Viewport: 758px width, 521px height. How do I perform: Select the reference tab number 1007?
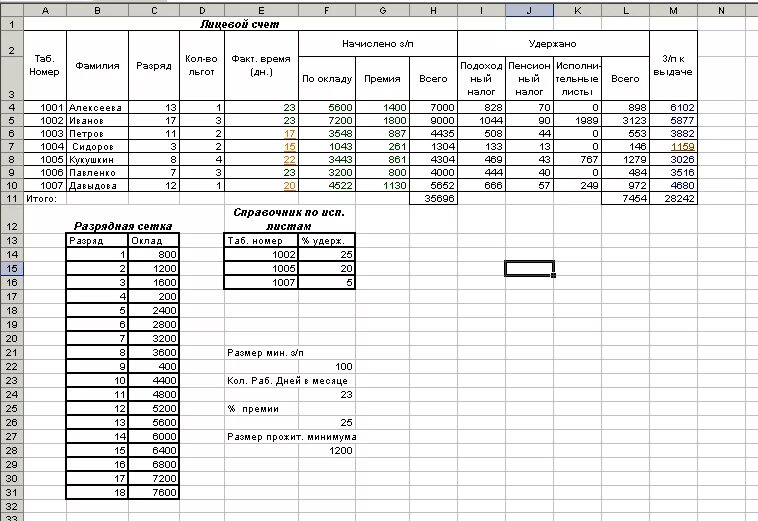point(262,282)
